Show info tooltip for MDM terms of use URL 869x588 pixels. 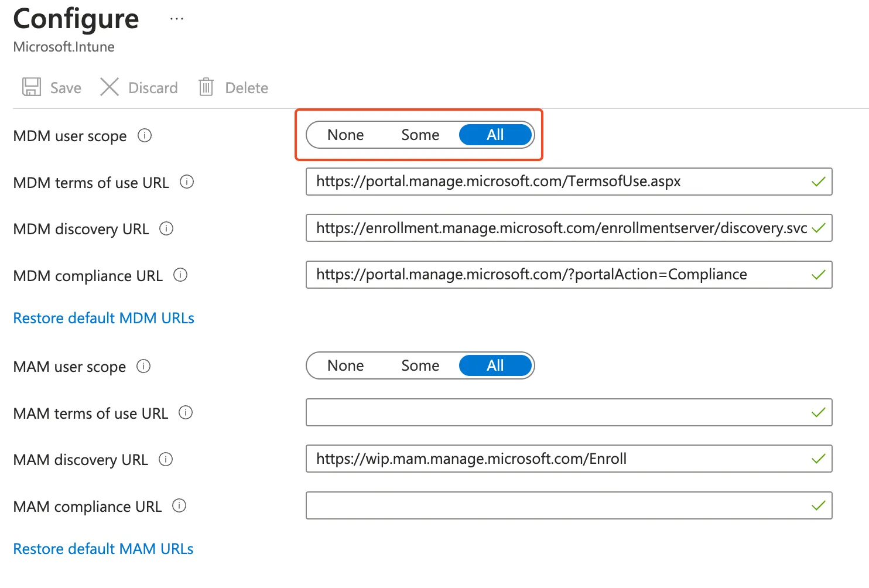pyautogui.click(x=187, y=182)
